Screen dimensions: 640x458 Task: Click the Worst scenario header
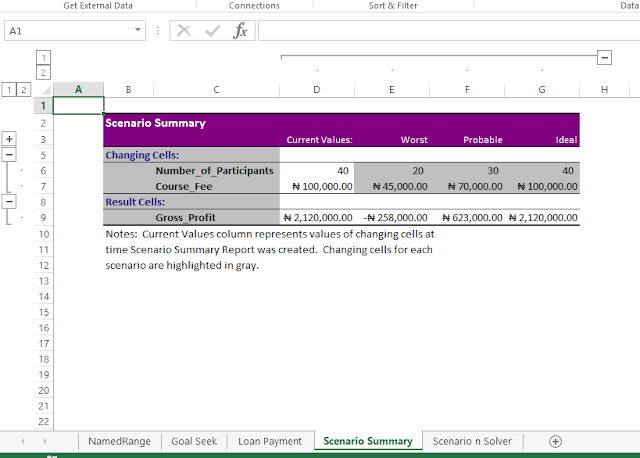(x=414, y=140)
